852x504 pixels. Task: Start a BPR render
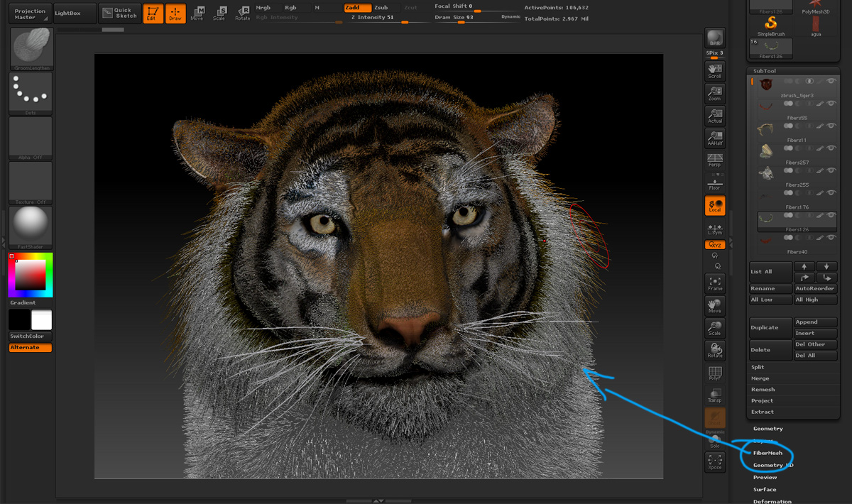(x=715, y=39)
